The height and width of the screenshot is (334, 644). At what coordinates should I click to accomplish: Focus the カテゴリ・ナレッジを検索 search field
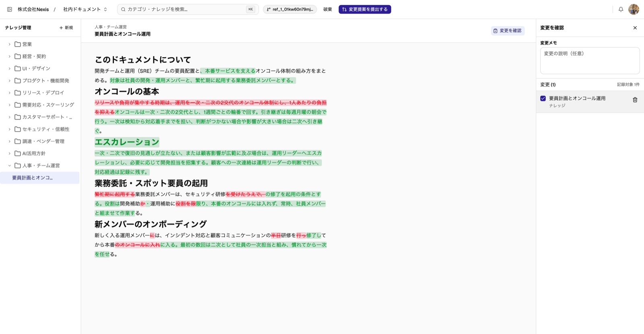[188, 9]
